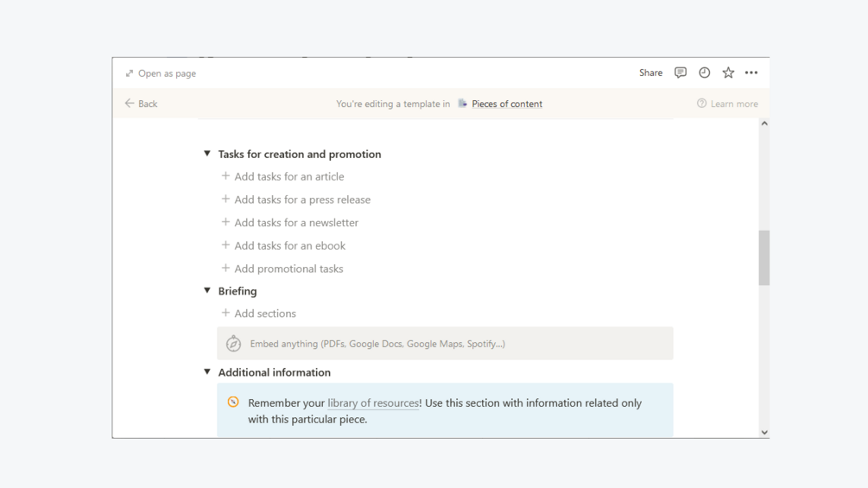The image size is (868, 488).
Task: Click the orange callout icon
Action: click(x=233, y=402)
